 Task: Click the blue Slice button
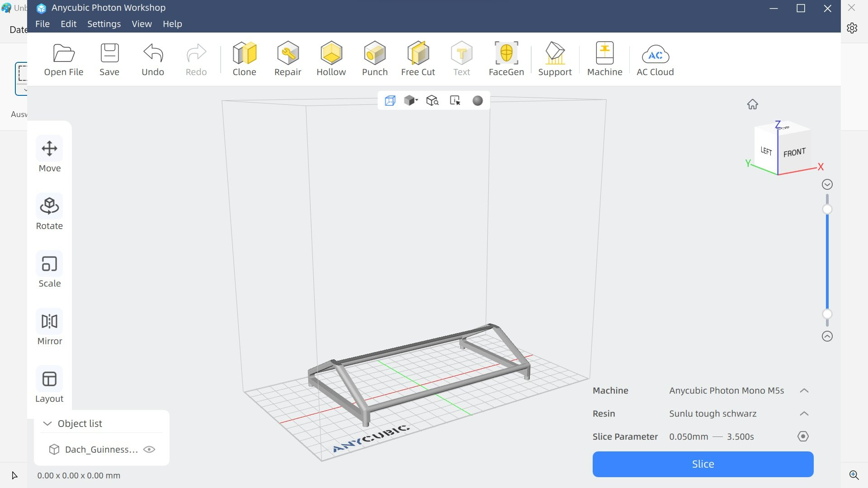(703, 464)
